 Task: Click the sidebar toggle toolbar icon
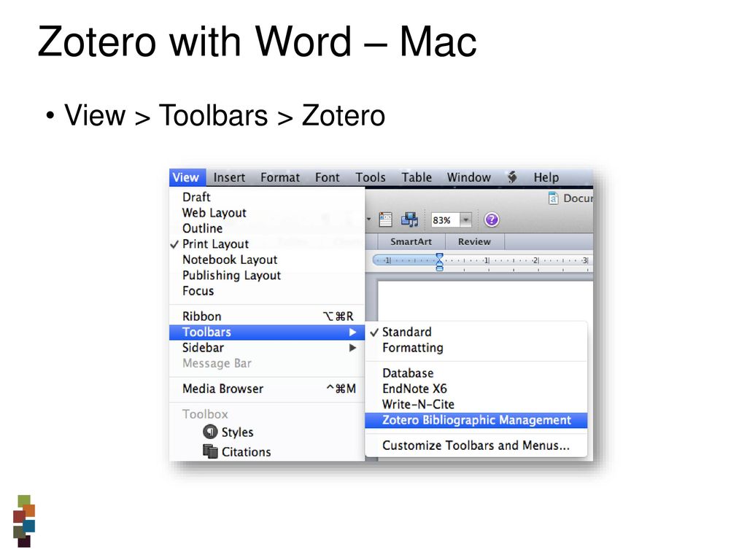(385, 219)
